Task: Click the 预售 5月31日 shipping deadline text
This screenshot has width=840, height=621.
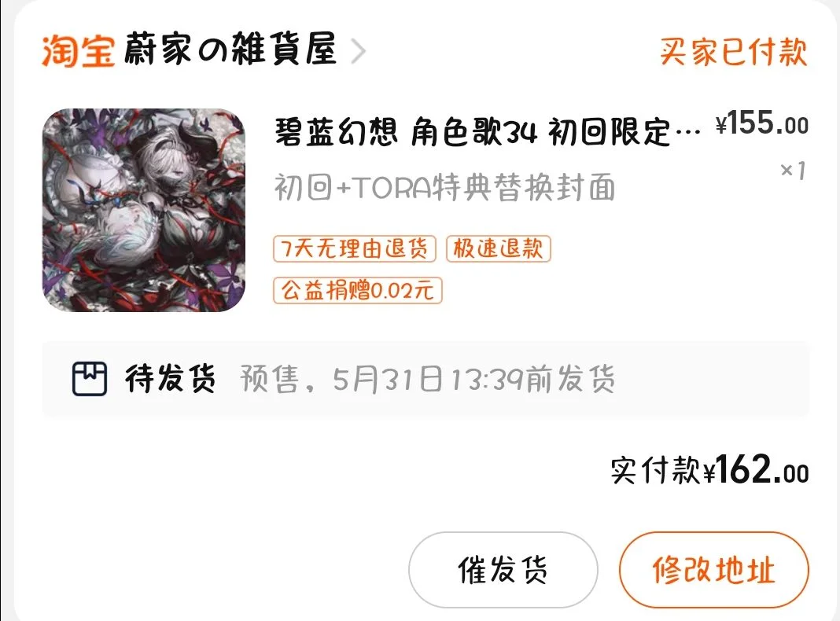Action: (428, 379)
